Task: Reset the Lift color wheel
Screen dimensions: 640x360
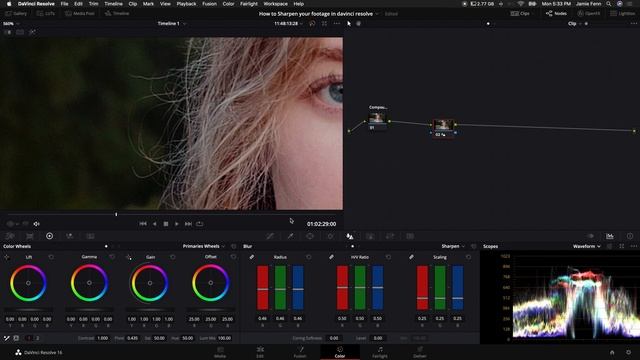Action: pos(51,257)
